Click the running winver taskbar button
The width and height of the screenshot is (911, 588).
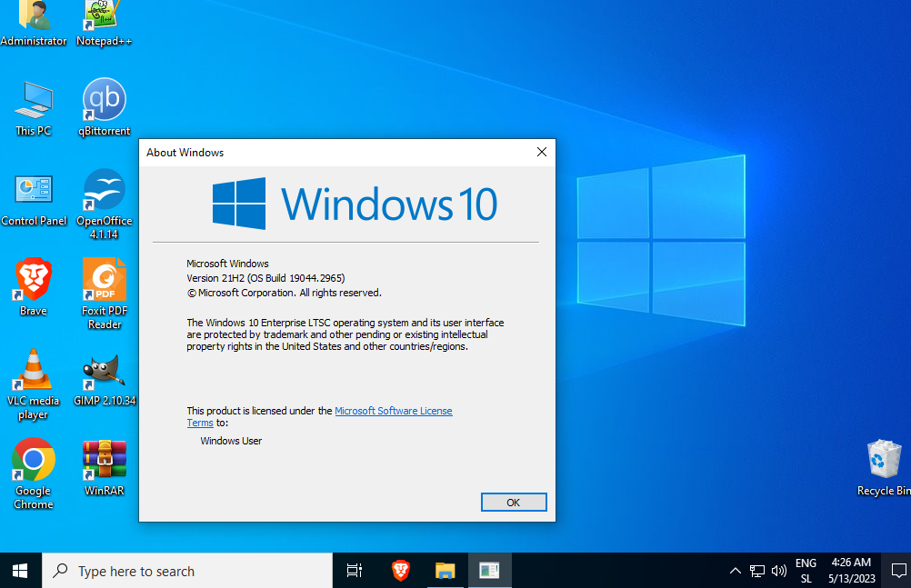tap(490, 571)
